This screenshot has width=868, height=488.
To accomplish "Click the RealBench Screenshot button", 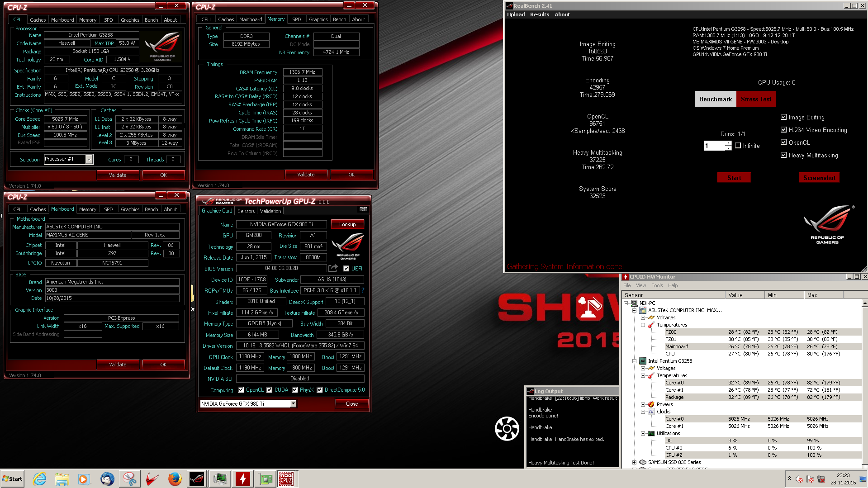I will (x=819, y=178).
